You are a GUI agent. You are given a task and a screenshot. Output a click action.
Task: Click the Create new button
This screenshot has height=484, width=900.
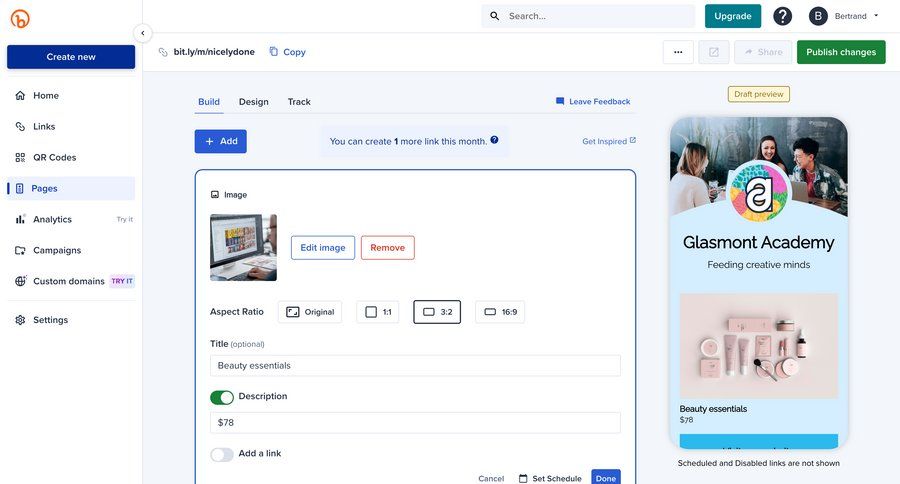pyautogui.click(x=71, y=57)
